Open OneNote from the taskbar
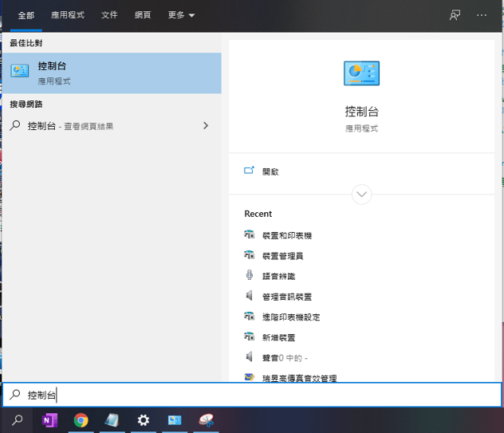 coord(49,419)
